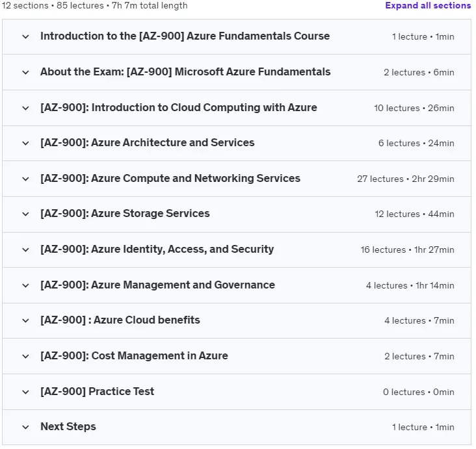Expand chevron for Cost Management in Azure
The height and width of the screenshot is (449, 476).
[26, 357]
